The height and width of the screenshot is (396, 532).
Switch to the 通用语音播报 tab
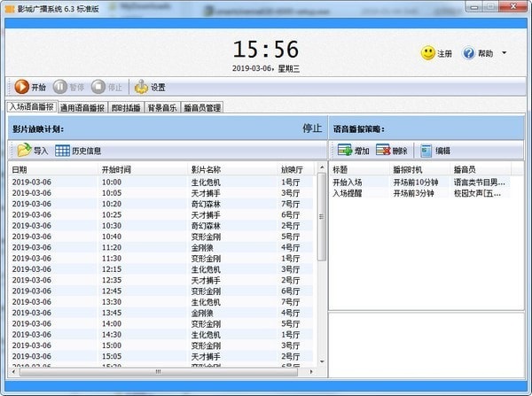point(83,108)
